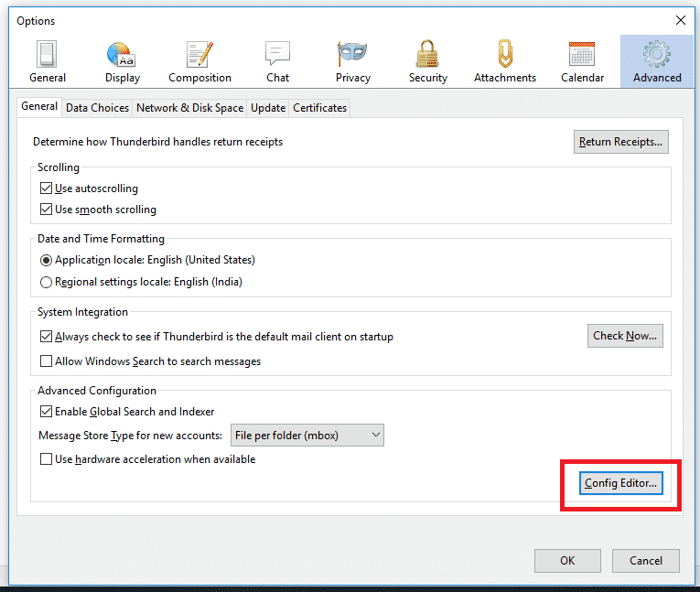
Task: Open the Certificates tab
Action: click(319, 108)
